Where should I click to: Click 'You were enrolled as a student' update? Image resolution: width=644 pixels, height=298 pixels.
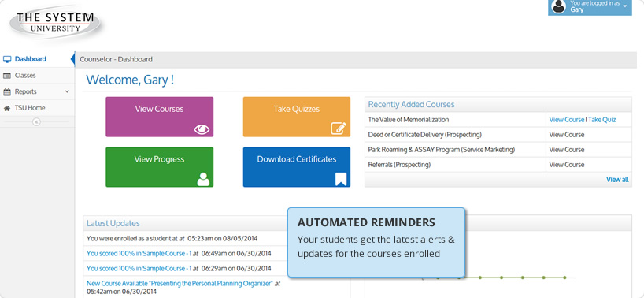pyautogui.click(x=172, y=238)
